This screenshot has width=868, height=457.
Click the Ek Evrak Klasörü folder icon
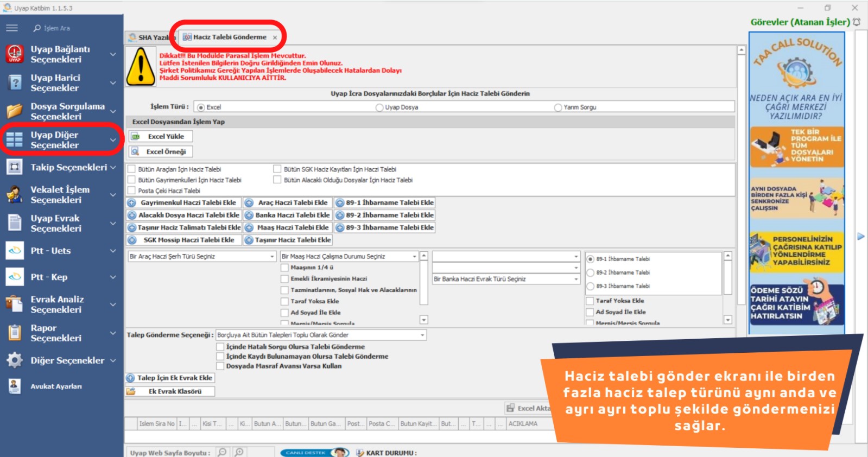click(x=131, y=391)
